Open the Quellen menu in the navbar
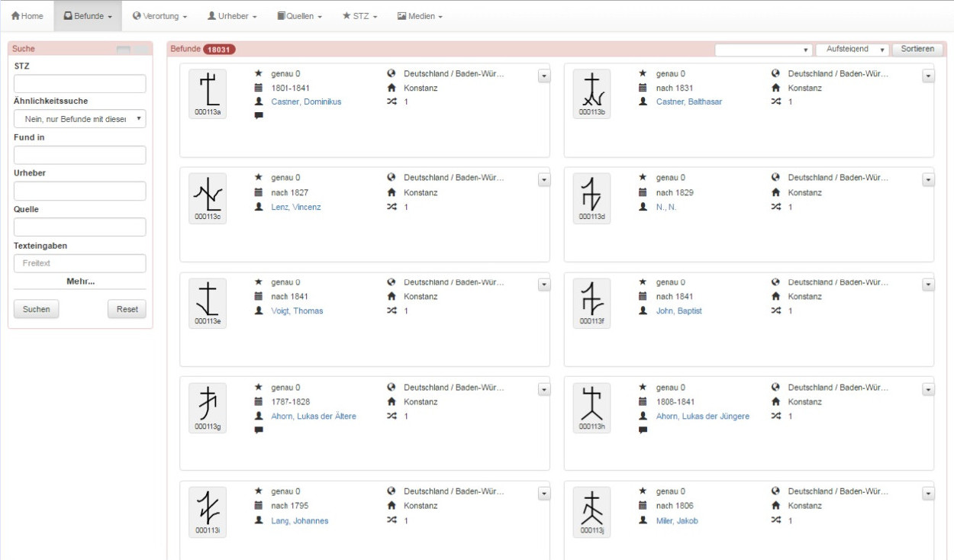 [x=299, y=16]
